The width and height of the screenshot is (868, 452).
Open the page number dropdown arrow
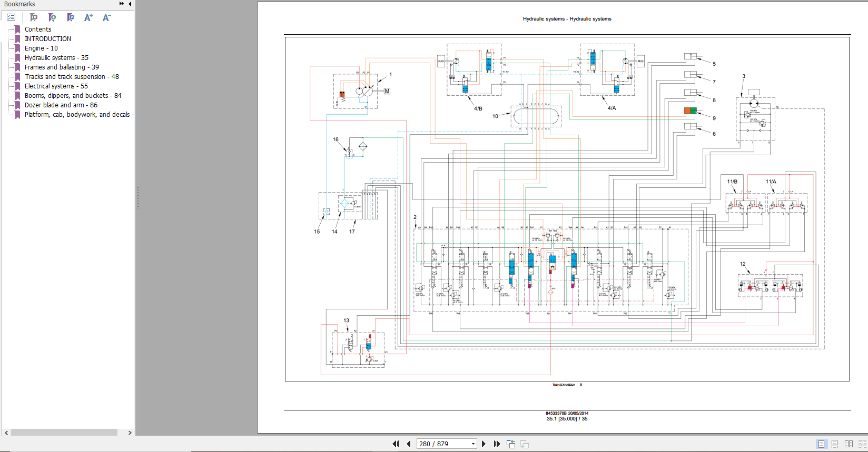click(472, 444)
